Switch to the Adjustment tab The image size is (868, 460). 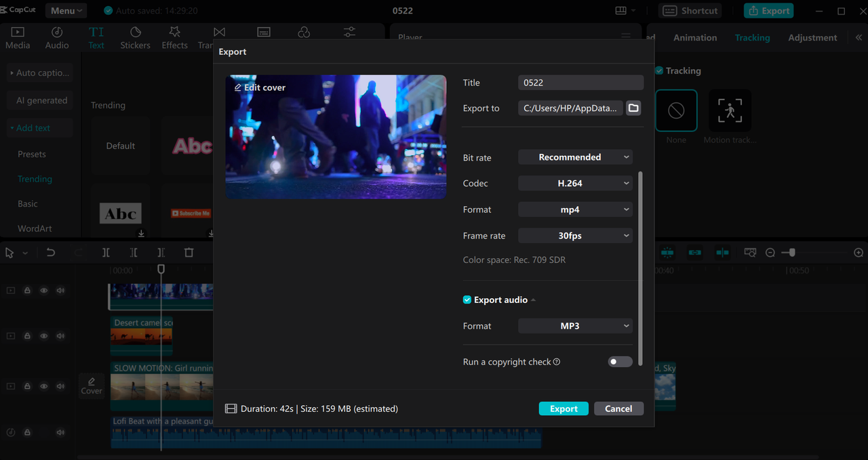(812, 38)
